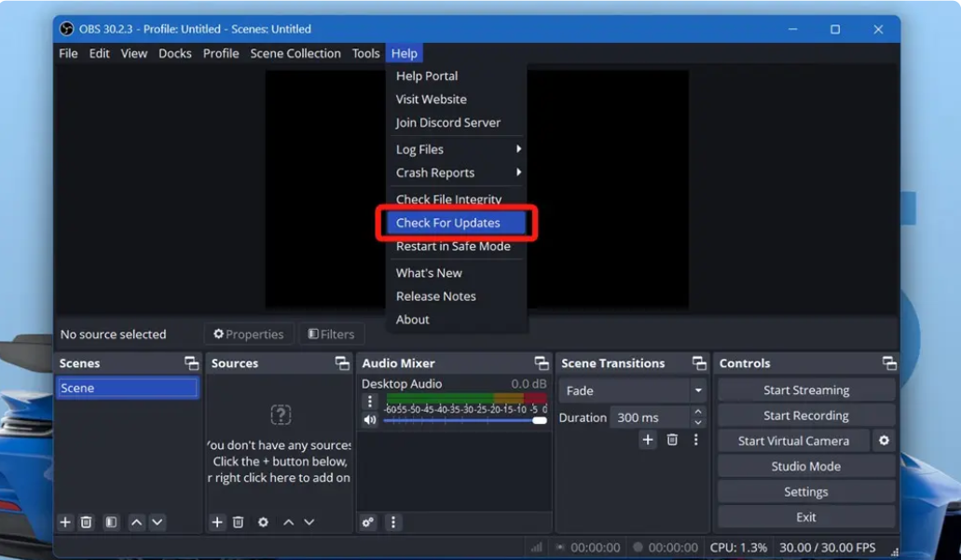961x560 pixels.
Task: Pop out the Sources dock
Action: 343,363
